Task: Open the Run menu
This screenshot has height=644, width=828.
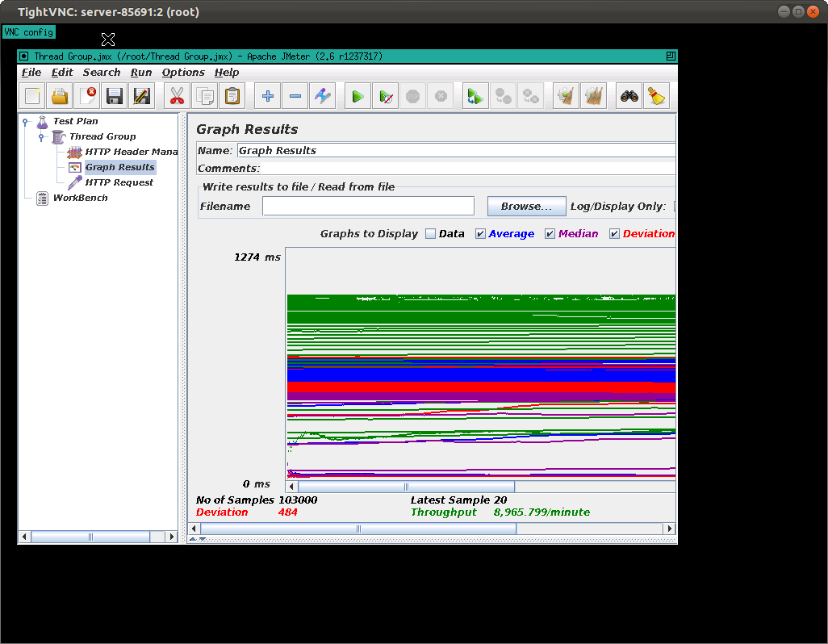Action: pyautogui.click(x=141, y=73)
